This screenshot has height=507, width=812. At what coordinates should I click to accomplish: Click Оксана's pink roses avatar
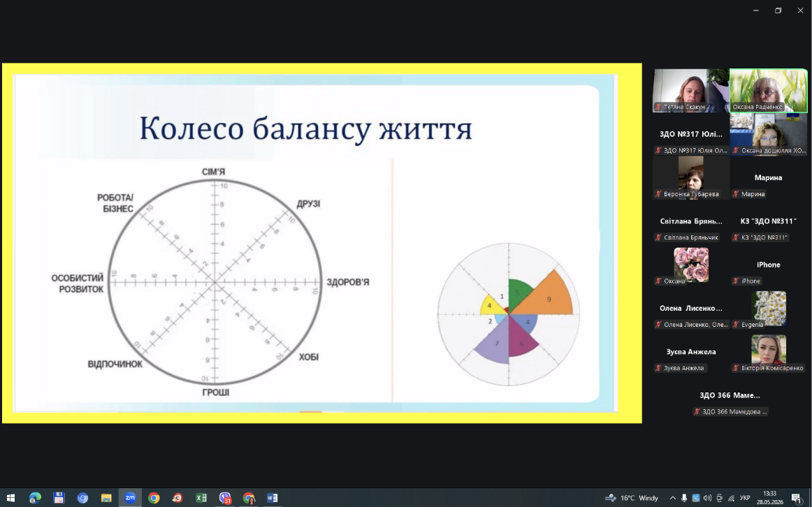pos(691,265)
